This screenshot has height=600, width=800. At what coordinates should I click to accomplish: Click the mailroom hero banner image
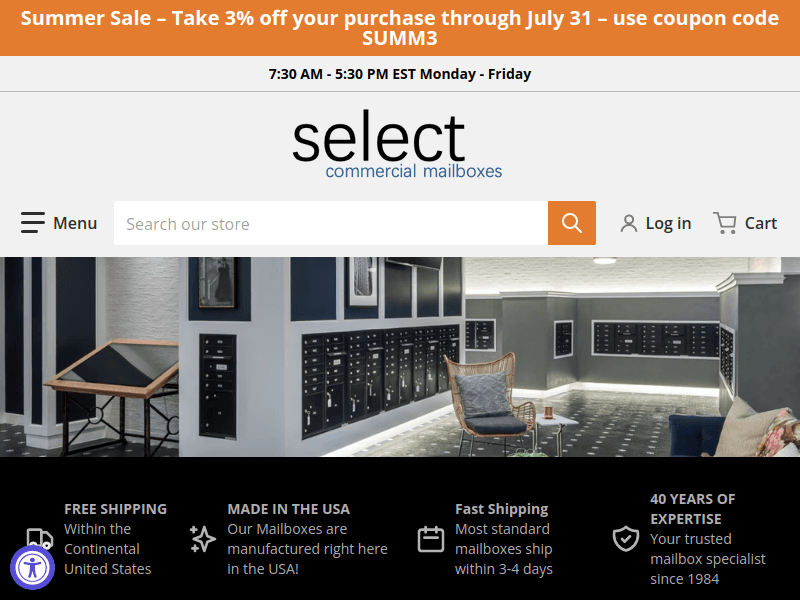pos(400,357)
